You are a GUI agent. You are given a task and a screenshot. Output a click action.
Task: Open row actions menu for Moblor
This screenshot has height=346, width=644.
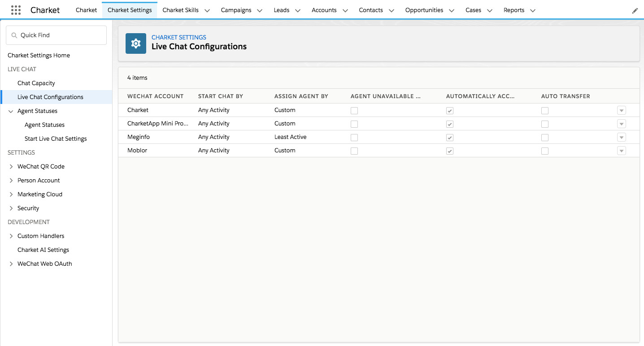pos(621,151)
